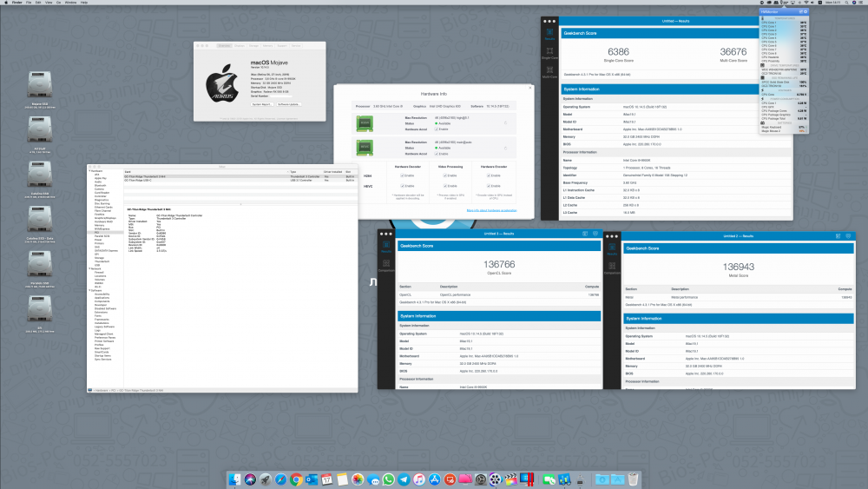Collapse Software section in System Report sidebar

89,290
